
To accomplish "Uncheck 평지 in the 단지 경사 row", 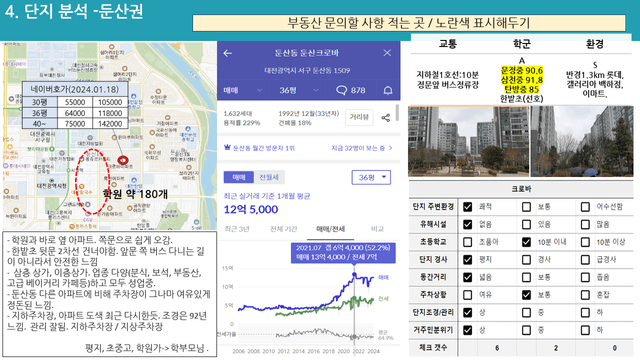I will point(467,260).
